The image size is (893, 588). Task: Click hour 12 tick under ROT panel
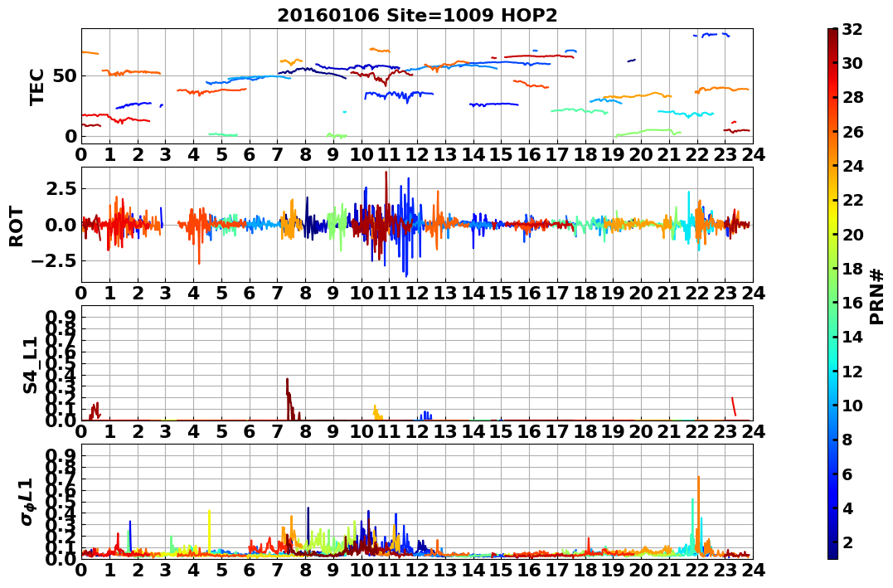[417, 294]
